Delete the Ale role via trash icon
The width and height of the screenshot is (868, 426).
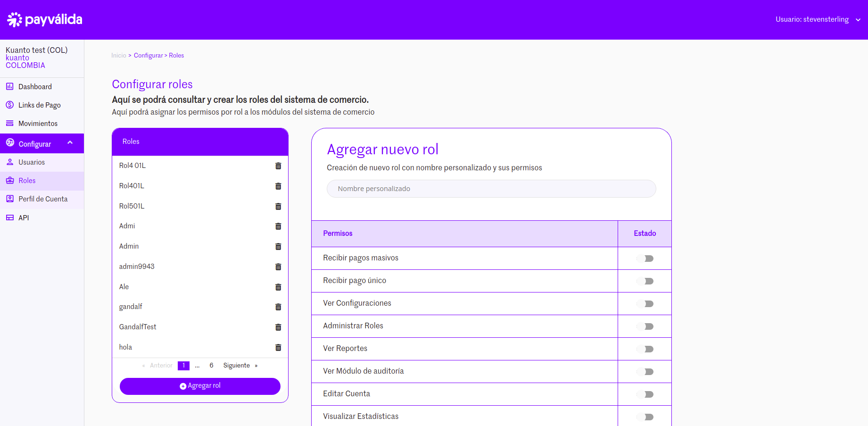278,287
